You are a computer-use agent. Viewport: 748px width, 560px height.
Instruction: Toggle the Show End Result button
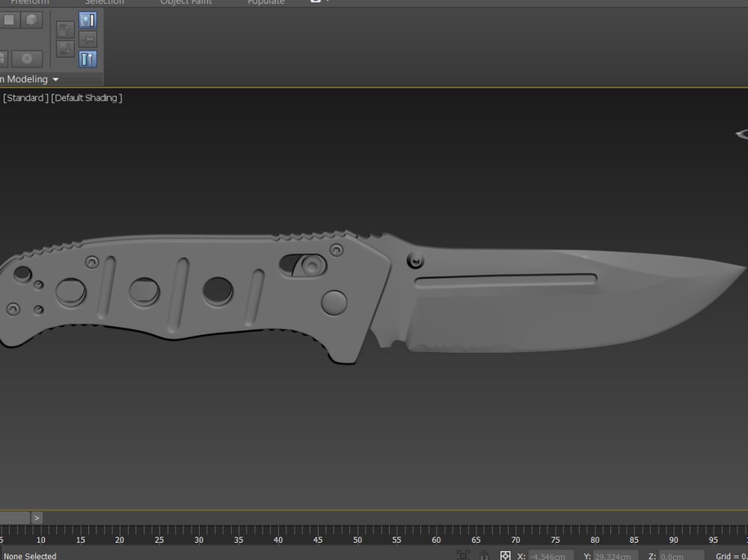88,59
